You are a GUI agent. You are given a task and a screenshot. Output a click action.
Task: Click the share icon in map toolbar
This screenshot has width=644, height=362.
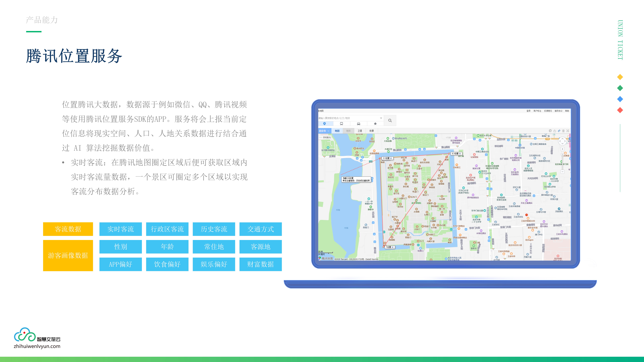[x=555, y=131]
